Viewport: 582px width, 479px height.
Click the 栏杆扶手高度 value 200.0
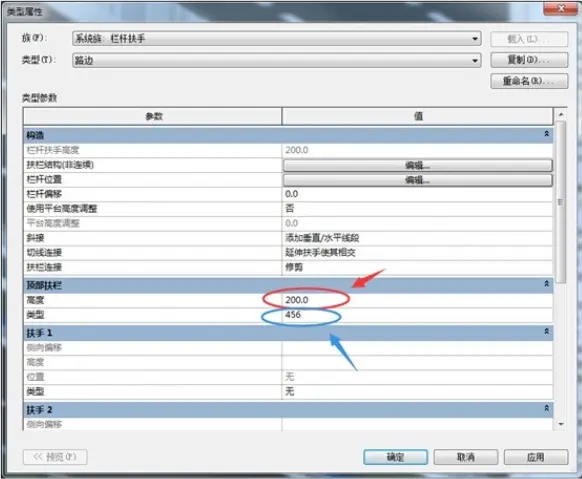click(417, 150)
